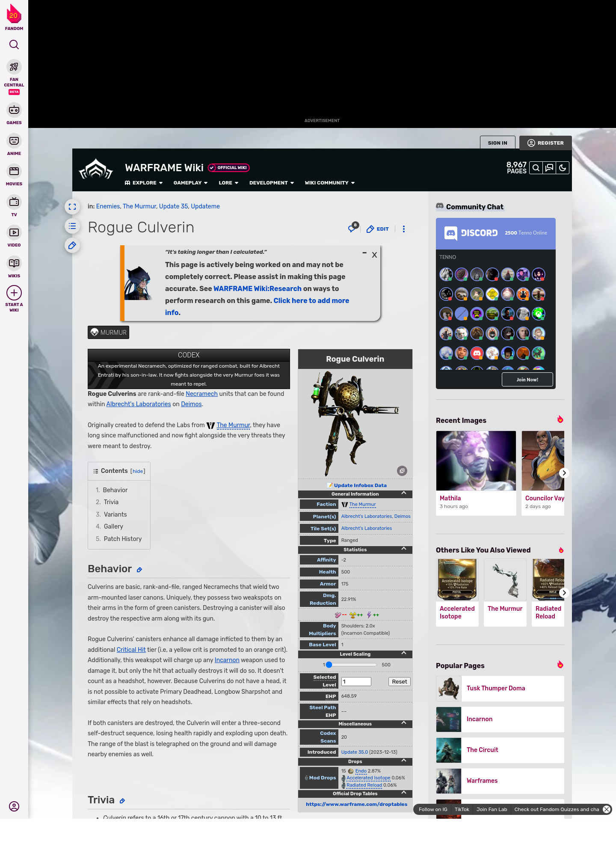Toggle dark mode moon icon
The height and width of the screenshot is (856, 616).
click(563, 168)
